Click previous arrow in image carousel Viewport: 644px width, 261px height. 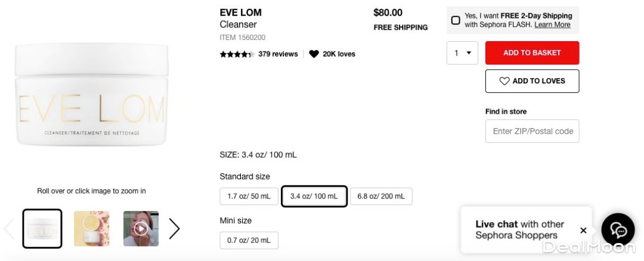point(9,228)
